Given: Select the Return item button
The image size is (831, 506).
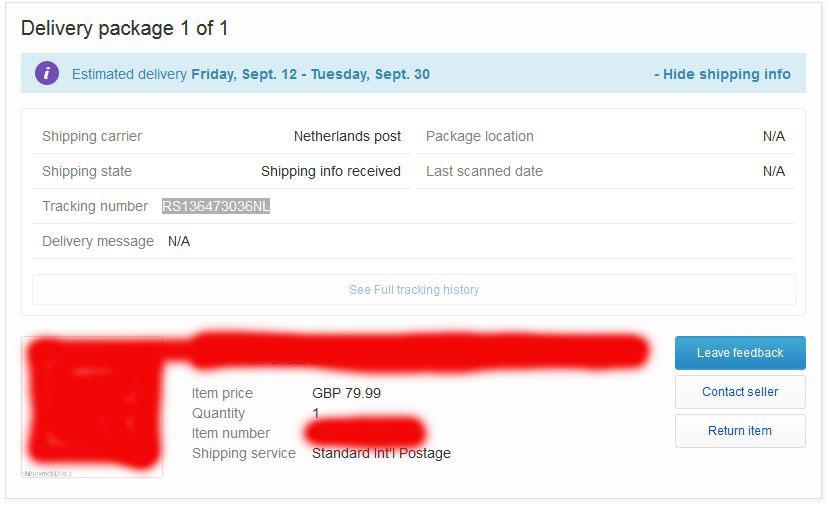Looking at the screenshot, I should tap(740, 431).
